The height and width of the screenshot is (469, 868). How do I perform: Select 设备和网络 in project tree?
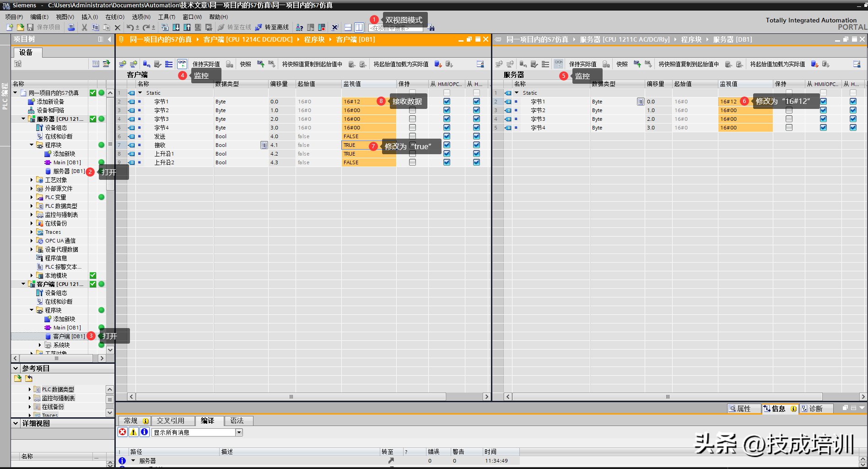click(x=50, y=110)
